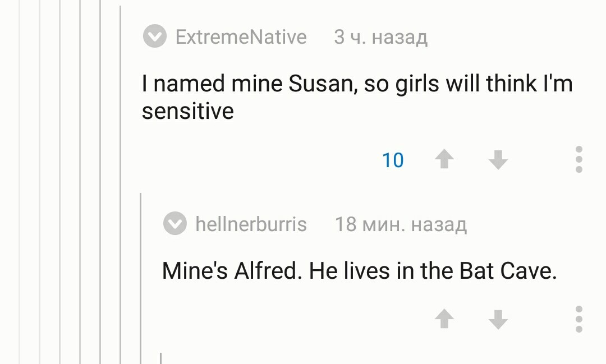Open ExtremeNative's user profile
Viewport: 606px width, 364px height.
click(241, 38)
